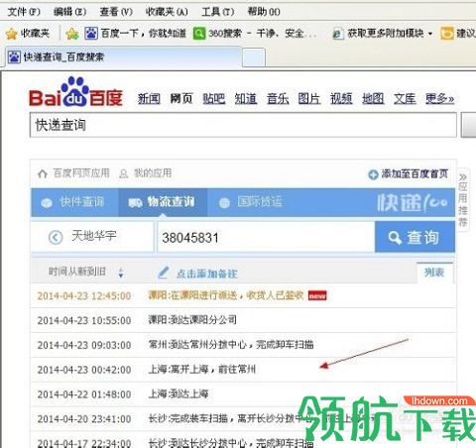Expand the 应用推荐 side panel
The width and height of the screenshot is (476, 448).
[x=462, y=200]
